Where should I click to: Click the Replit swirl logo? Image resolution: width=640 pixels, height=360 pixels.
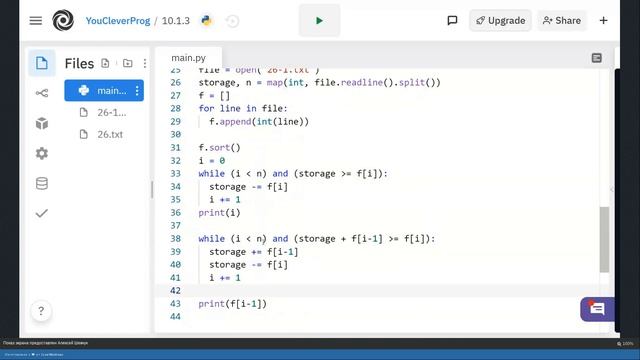(63, 20)
